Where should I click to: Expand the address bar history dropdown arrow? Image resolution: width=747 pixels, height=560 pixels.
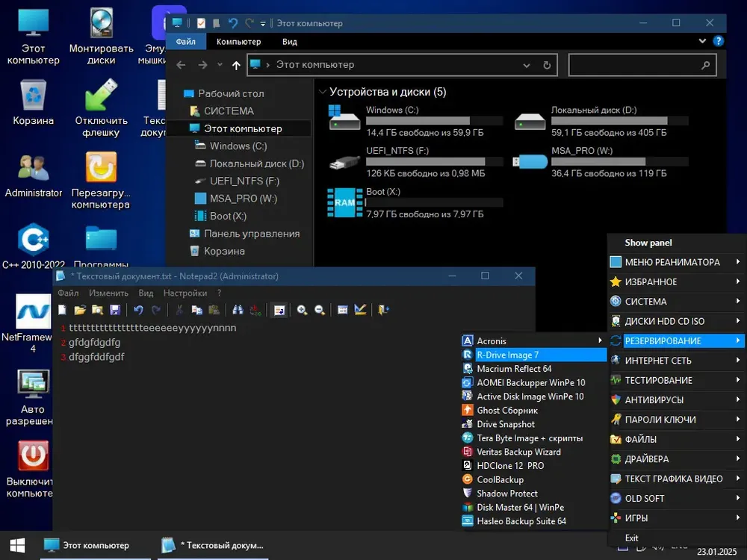[527, 65]
